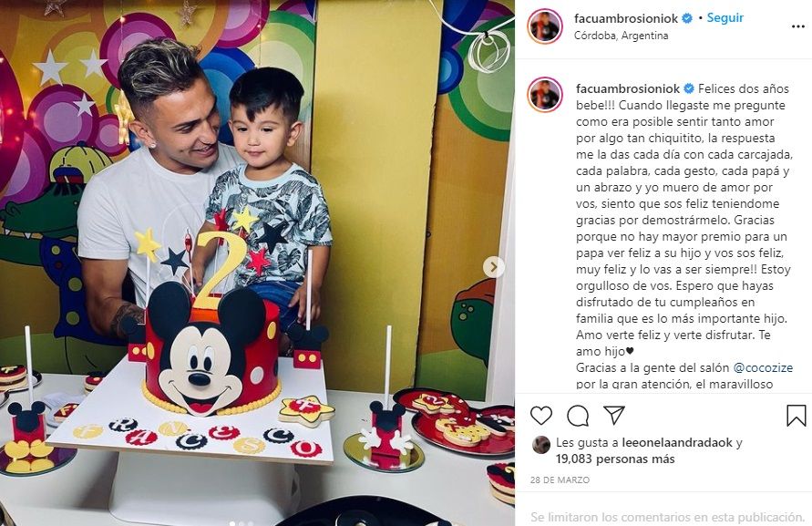Viewport: 812px width, 526px height.
Task: Open comments via speech bubble icon
Action: 578,415
